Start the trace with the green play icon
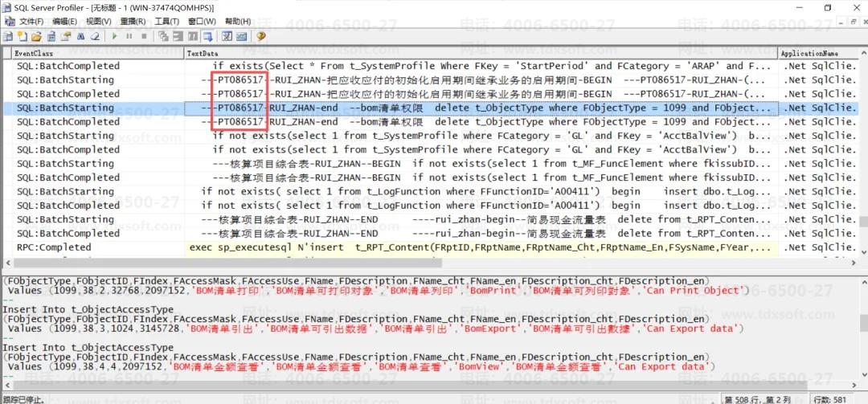868x404 pixels. coord(116,36)
